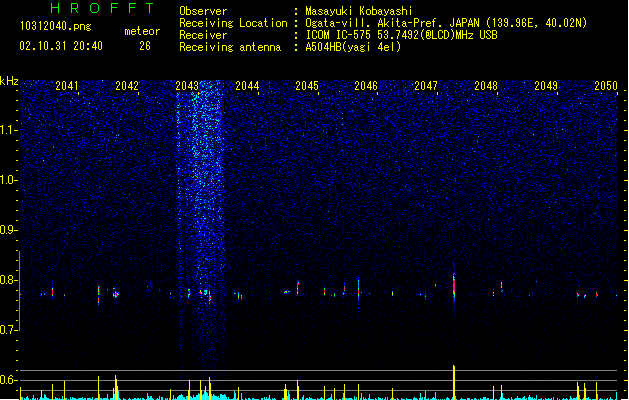Click the 0.8 kHz axis label
629x400 pixels.
click(x=9, y=280)
